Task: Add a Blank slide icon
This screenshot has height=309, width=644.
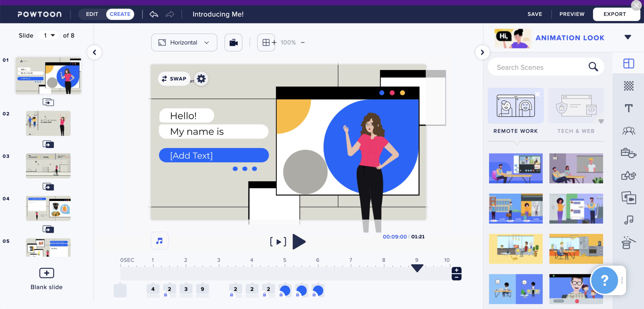Action: pos(47,273)
